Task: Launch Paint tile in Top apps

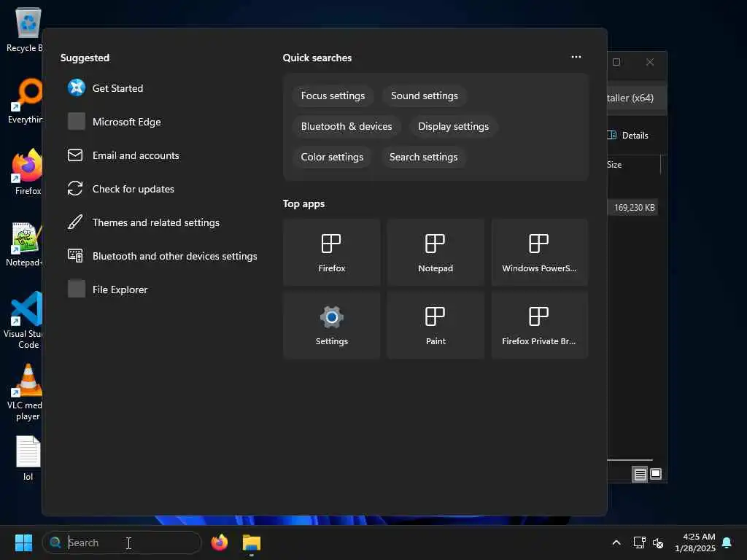Action: [436, 325]
